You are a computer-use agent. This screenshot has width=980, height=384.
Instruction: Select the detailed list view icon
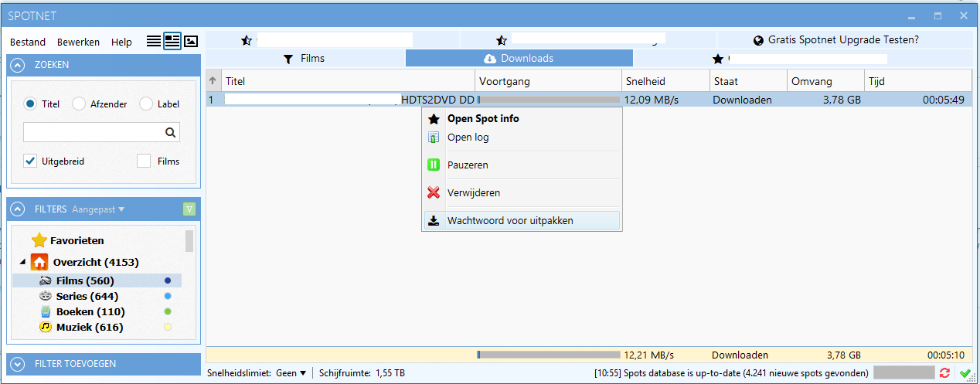172,41
